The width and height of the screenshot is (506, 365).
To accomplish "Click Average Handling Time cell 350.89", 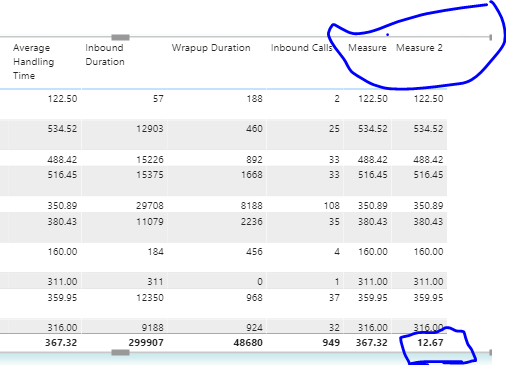I will point(62,206).
